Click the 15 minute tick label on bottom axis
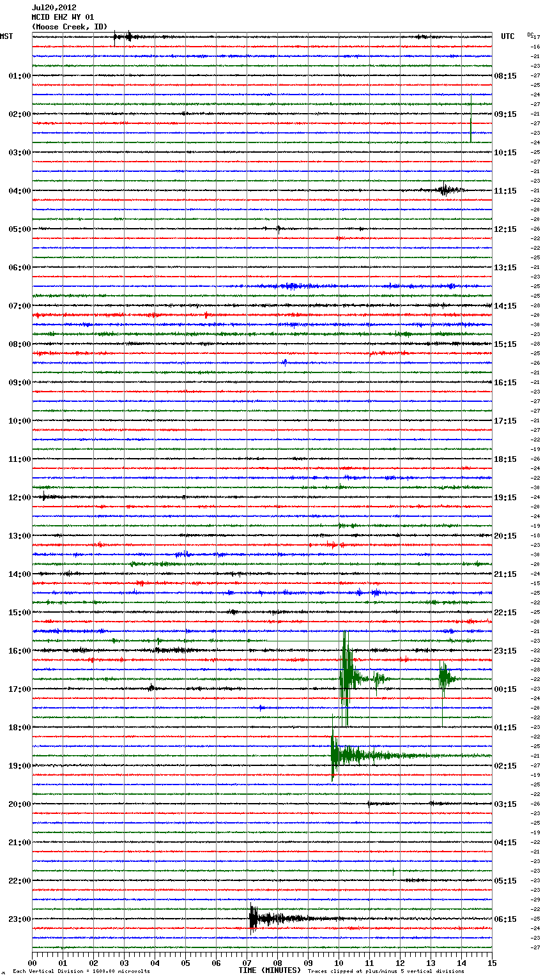 coord(491,963)
